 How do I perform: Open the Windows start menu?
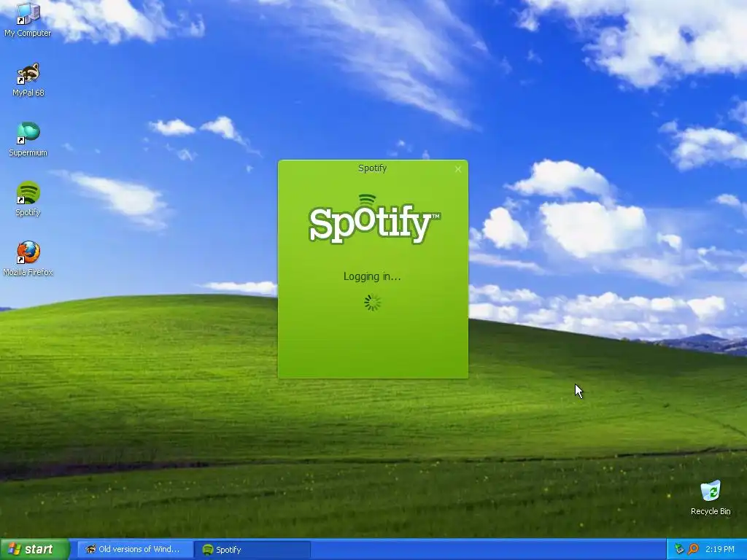tap(34, 549)
